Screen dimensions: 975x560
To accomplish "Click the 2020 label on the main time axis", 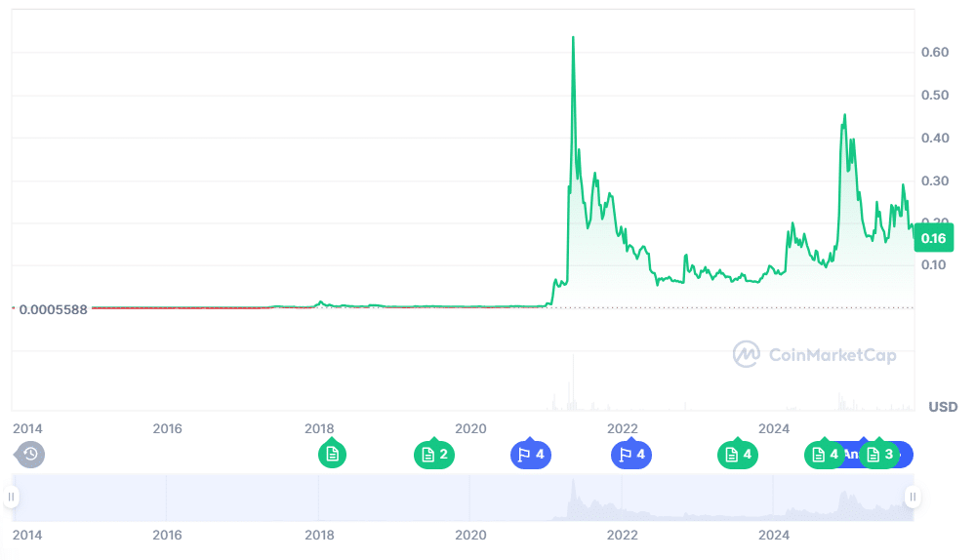I will 470,428.
